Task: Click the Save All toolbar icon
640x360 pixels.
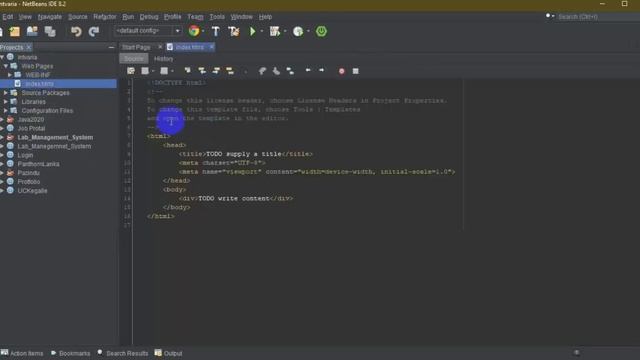Action: (x=50, y=31)
